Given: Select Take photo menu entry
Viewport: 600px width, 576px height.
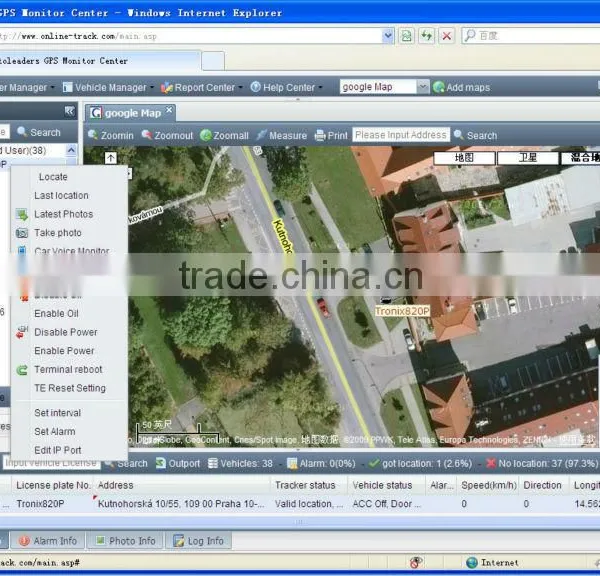Looking at the screenshot, I should tap(58, 233).
